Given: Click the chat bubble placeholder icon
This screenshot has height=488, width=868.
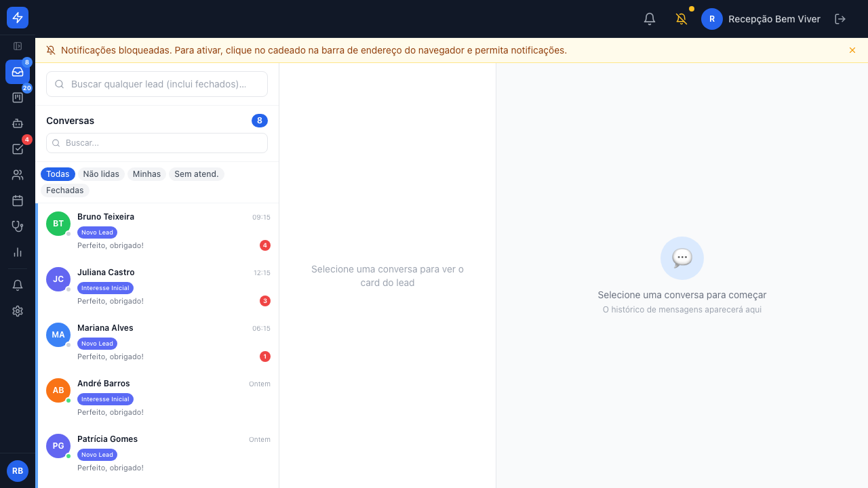Looking at the screenshot, I should pyautogui.click(x=682, y=258).
